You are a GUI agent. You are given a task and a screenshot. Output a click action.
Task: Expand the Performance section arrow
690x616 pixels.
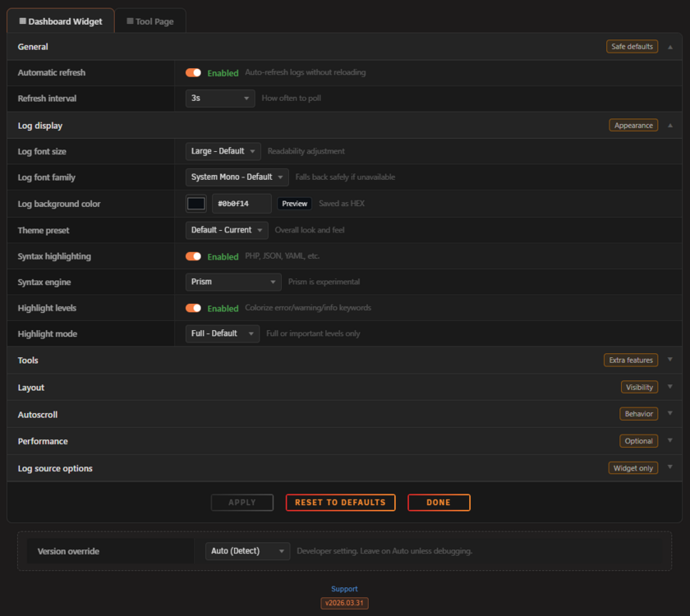pyautogui.click(x=669, y=440)
